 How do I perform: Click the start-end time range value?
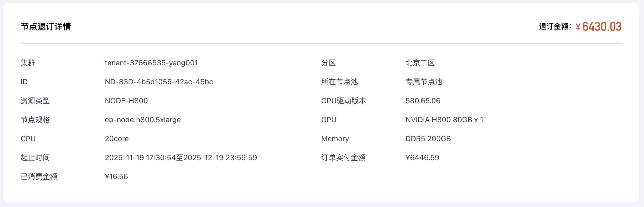point(181,157)
